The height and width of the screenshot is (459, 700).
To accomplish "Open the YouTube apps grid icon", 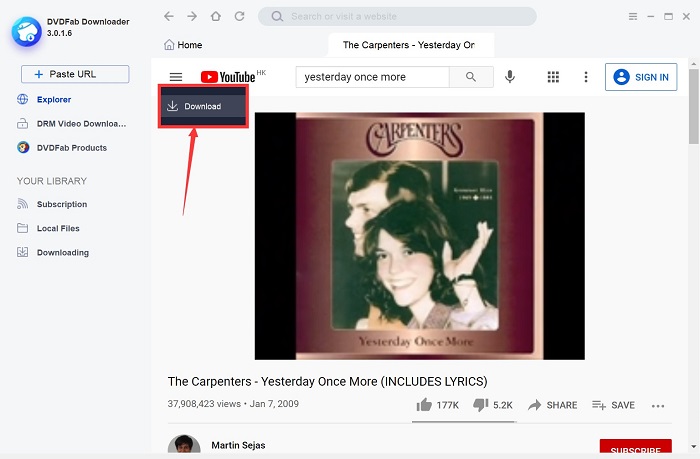I will (553, 77).
